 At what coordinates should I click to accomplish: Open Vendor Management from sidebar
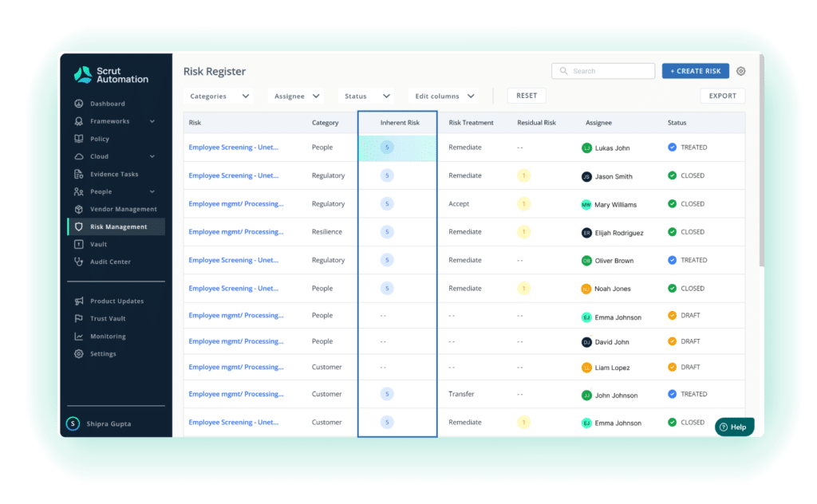(x=123, y=209)
